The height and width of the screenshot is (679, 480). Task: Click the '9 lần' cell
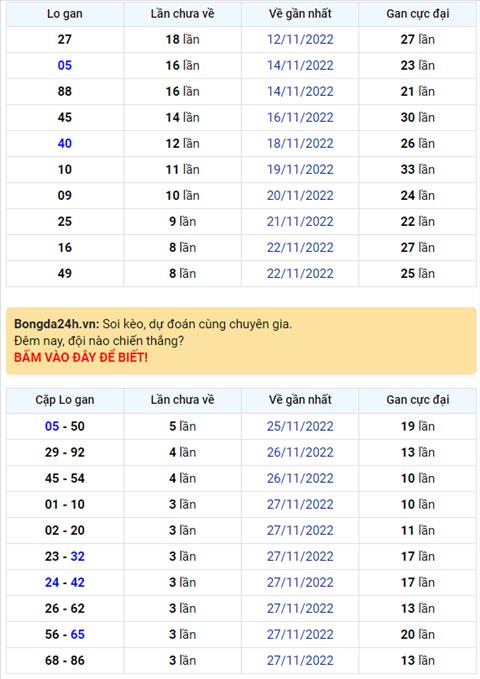(182, 221)
